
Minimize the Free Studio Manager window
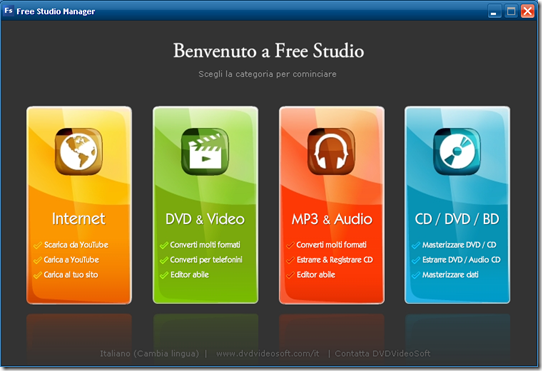pos(494,11)
